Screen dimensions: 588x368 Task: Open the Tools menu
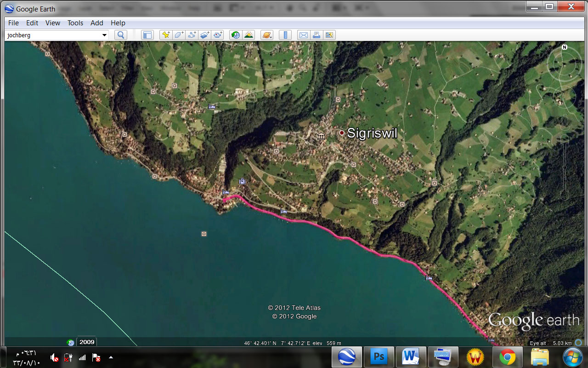pos(75,23)
